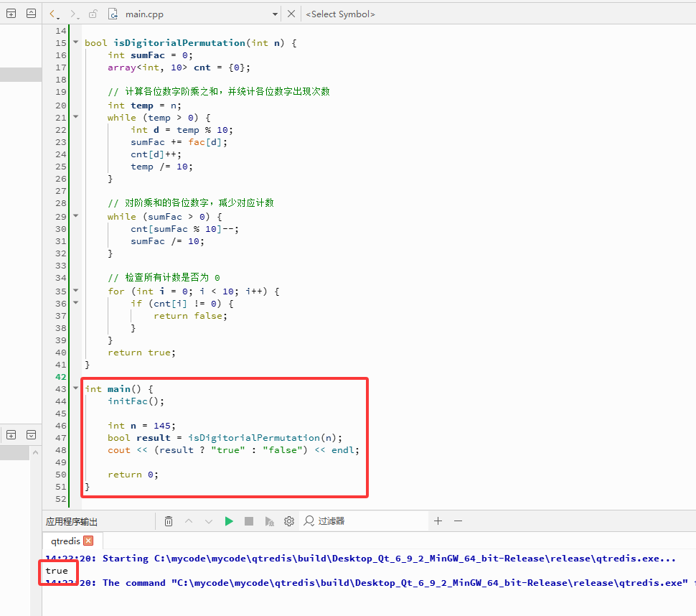
Task: Open output pane settings gear
Action: pyautogui.click(x=289, y=521)
